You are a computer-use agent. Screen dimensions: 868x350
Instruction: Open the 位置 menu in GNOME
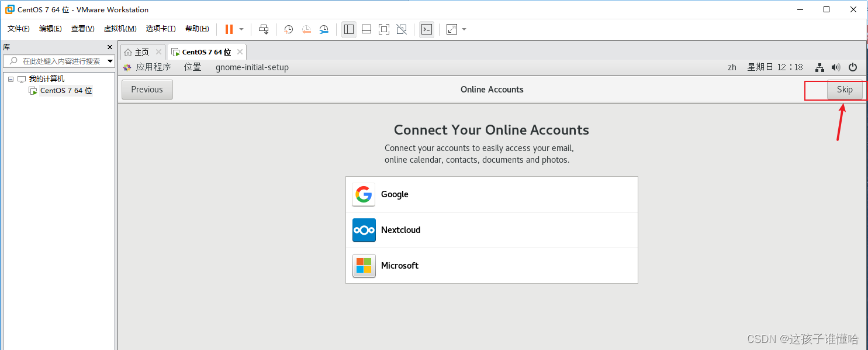click(x=193, y=67)
